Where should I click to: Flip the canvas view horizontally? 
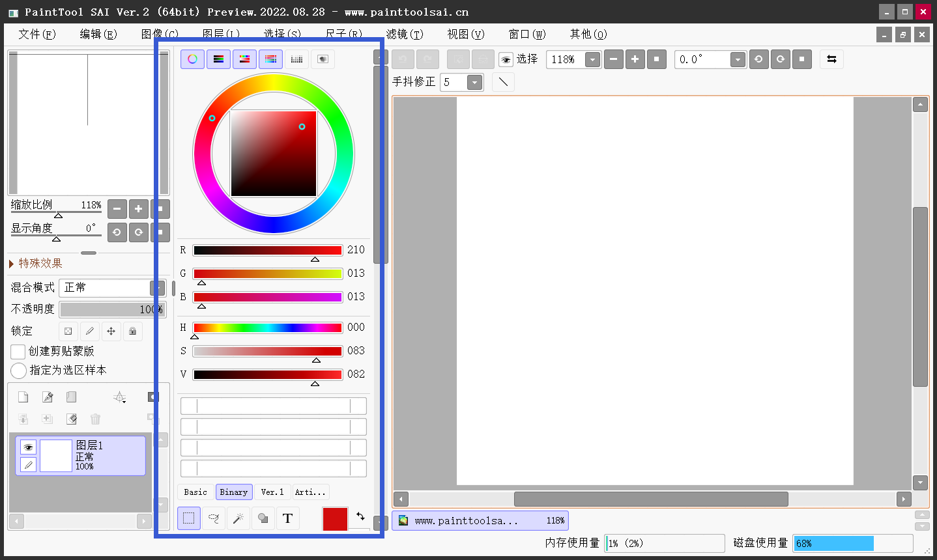(x=831, y=59)
